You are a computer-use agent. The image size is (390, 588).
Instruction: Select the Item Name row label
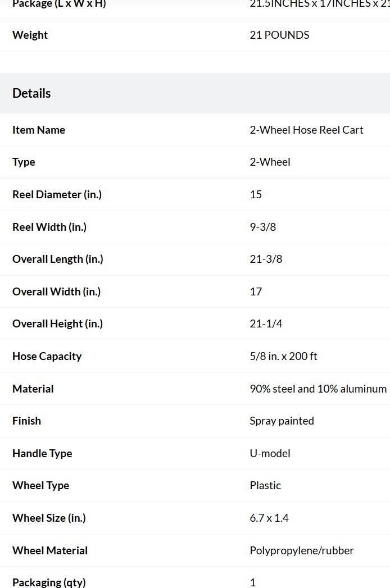click(x=39, y=130)
